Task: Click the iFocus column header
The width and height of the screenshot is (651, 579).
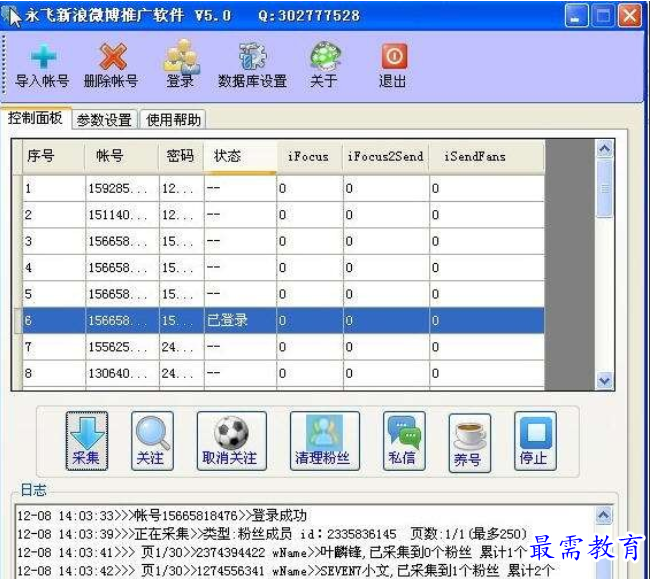Action: 310,156
